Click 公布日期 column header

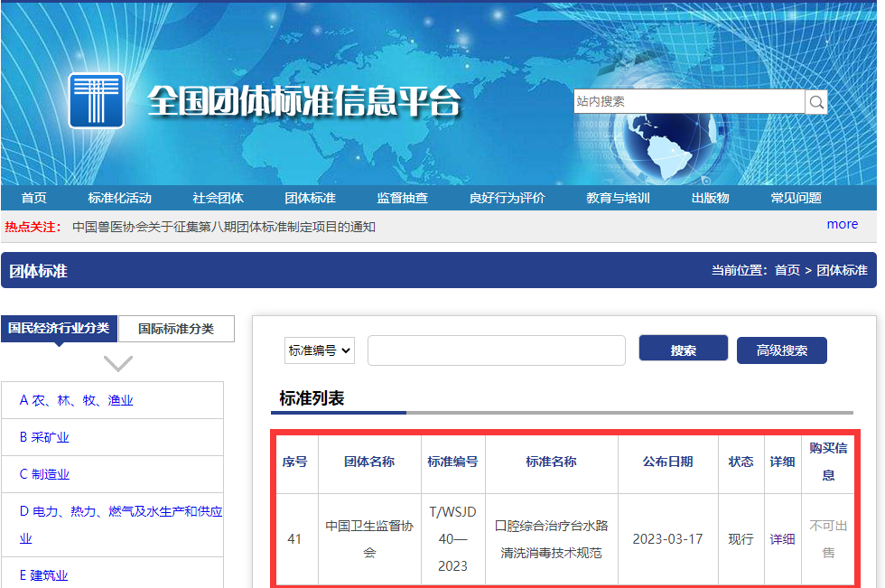pos(667,462)
